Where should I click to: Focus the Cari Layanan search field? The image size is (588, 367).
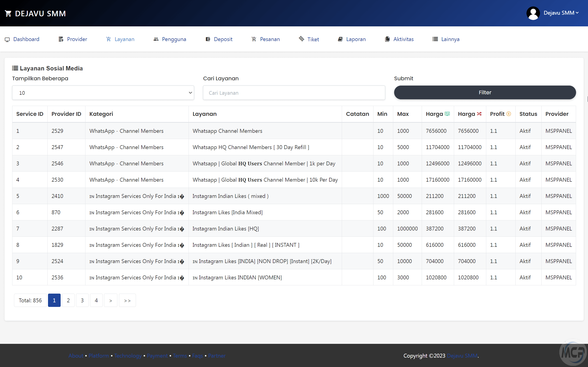pos(294,93)
